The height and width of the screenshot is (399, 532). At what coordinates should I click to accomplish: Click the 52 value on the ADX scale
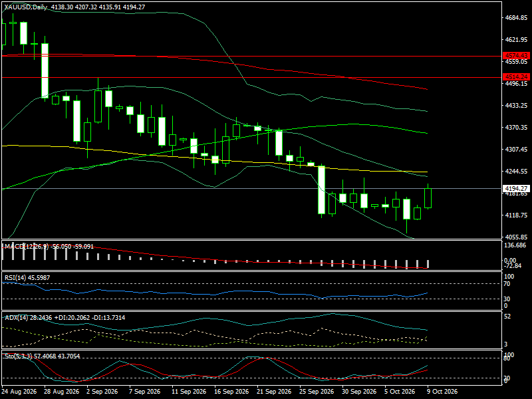[507, 317]
